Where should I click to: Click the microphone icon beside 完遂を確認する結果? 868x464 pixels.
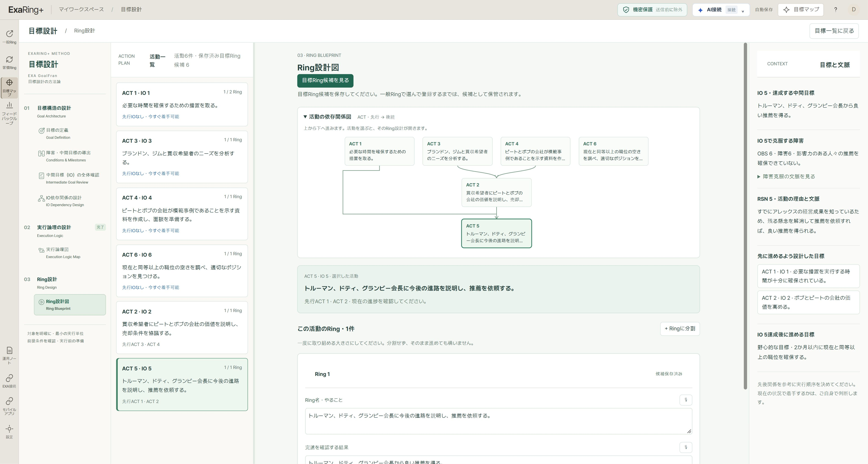pos(686,447)
